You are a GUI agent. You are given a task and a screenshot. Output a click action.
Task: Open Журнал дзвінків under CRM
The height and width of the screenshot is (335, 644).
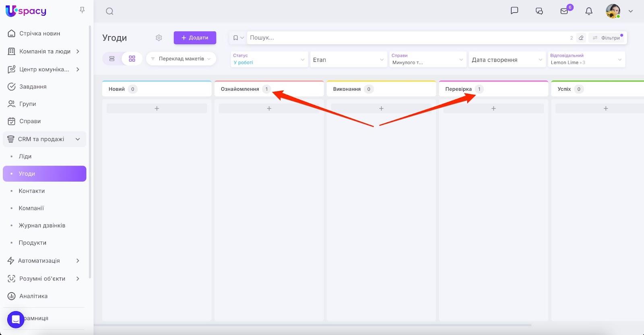click(42, 226)
